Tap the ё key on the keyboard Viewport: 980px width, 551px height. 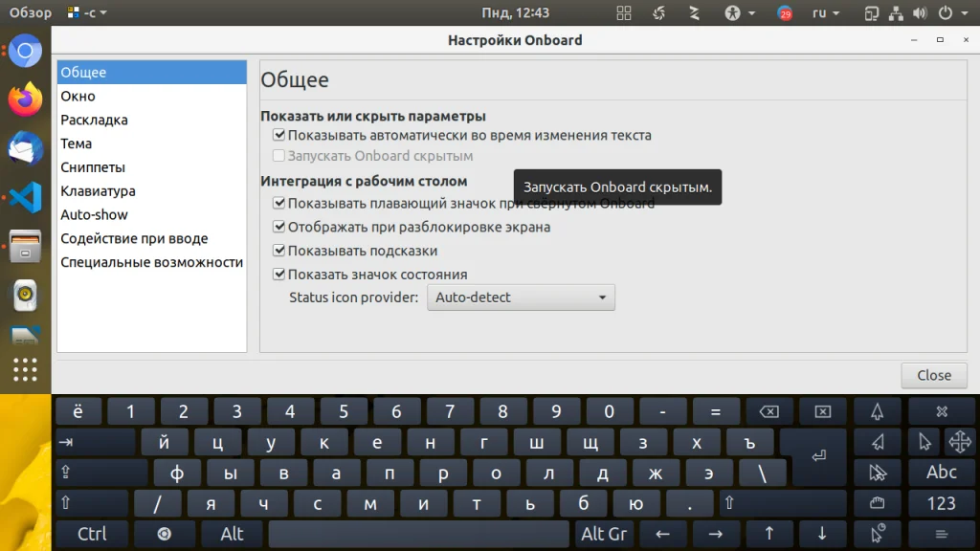coord(78,411)
